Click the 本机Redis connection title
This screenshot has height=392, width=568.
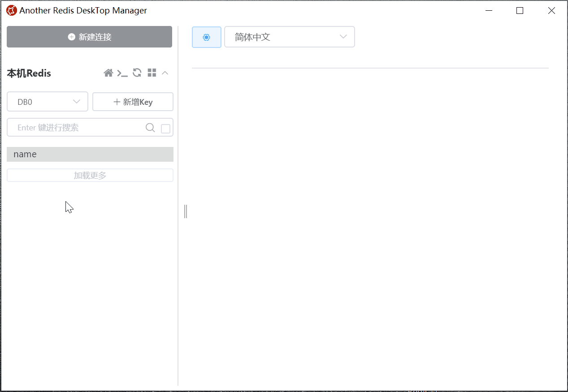29,73
